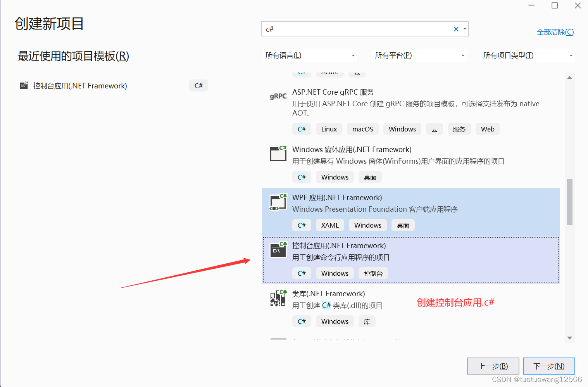The image size is (588, 387).
Task: Click the Windows tag under gRPC template
Action: coord(402,129)
